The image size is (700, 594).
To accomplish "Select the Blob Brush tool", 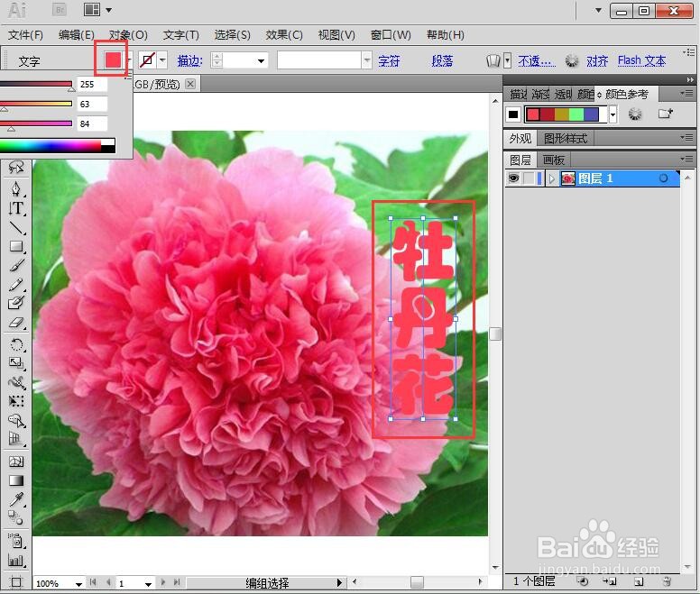I will (16, 303).
